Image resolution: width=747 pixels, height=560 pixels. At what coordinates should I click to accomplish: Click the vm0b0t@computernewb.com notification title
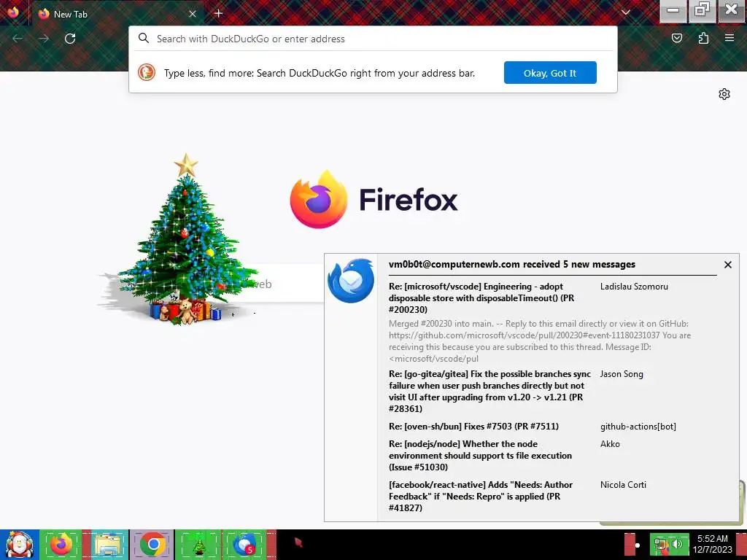[511, 264]
